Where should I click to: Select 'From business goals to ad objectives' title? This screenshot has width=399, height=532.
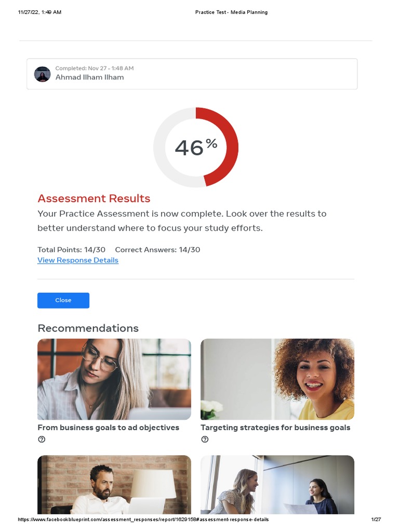pos(108,428)
